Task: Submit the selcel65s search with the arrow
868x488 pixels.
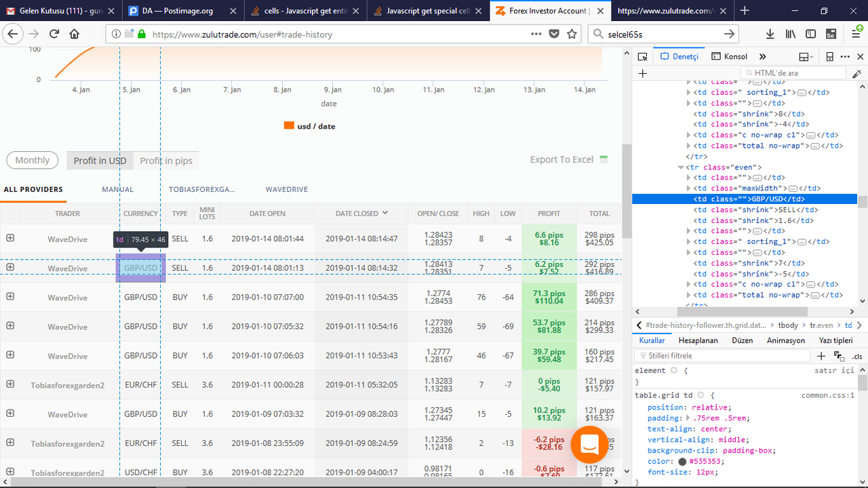Action: 730,34
